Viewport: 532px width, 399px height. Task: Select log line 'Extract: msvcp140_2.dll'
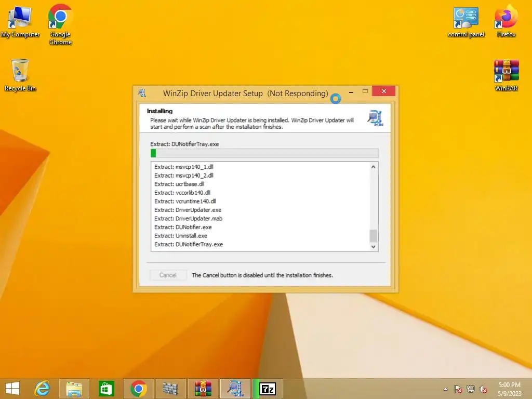pyautogui.click(x=183, y=176)
